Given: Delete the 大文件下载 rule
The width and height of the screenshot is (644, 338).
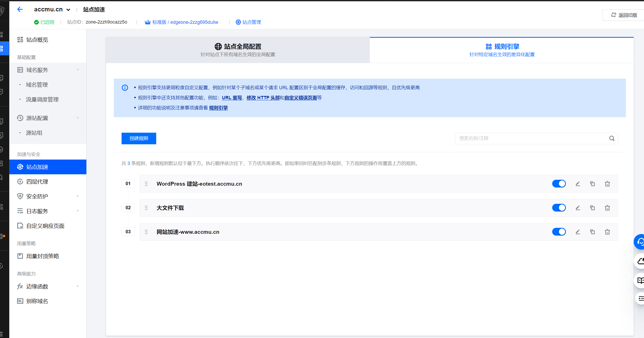Looking at the screenshot, I should [x=607, y=208].
